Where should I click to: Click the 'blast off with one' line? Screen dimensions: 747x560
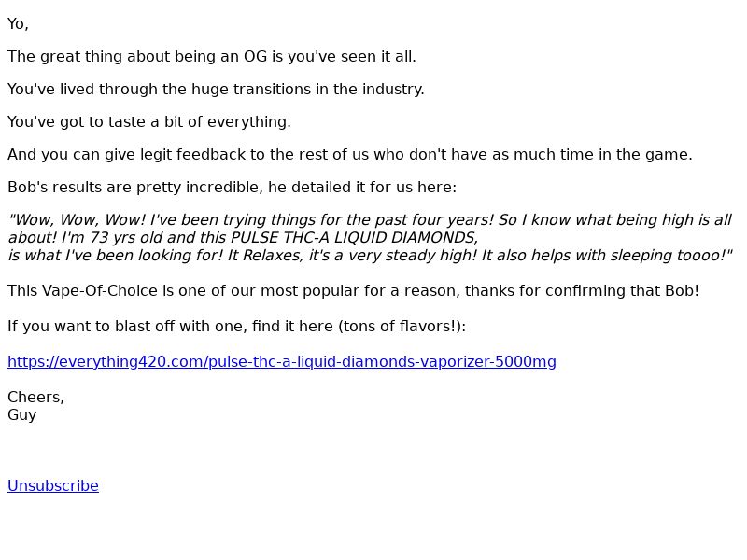(236, 327)
